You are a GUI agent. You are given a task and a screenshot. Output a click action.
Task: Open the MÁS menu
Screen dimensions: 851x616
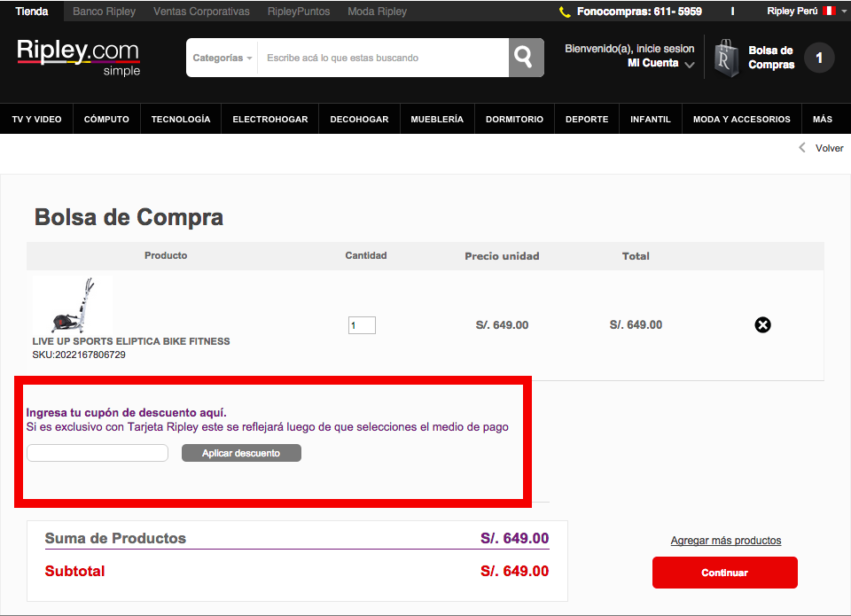[x=823, y=119]
